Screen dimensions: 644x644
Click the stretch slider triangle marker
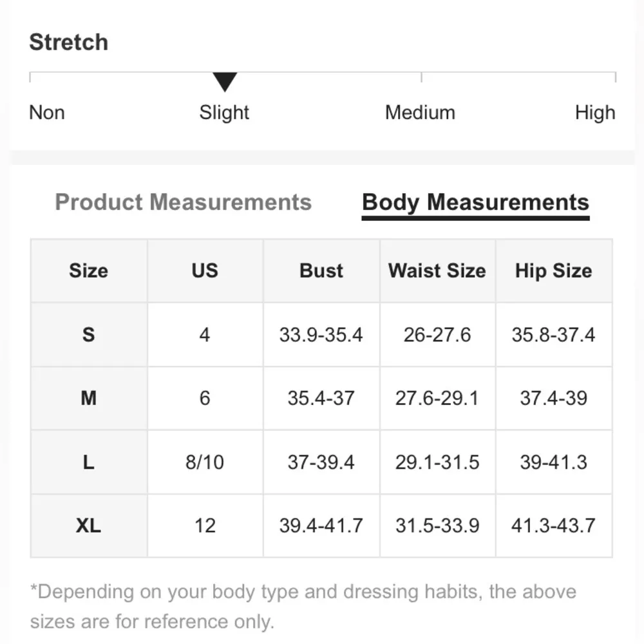(225, 82)
